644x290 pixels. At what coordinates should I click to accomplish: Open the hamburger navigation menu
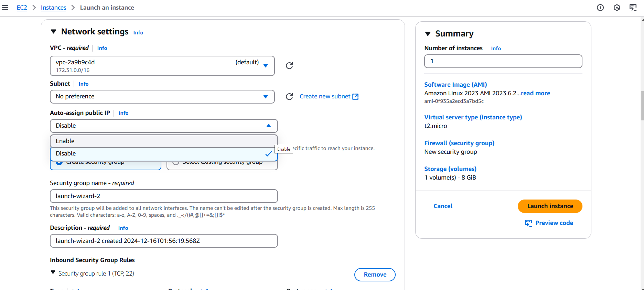click(x=5, y=8)
